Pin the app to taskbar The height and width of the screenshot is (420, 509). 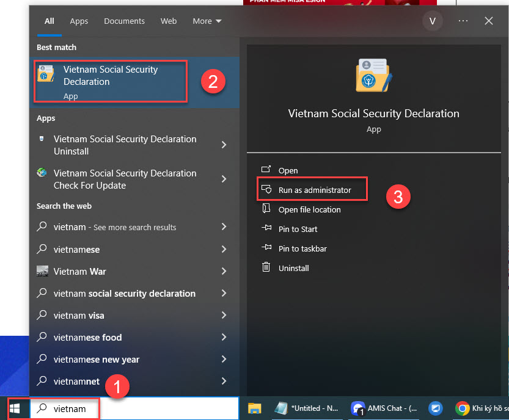click(x=302, y=248)
